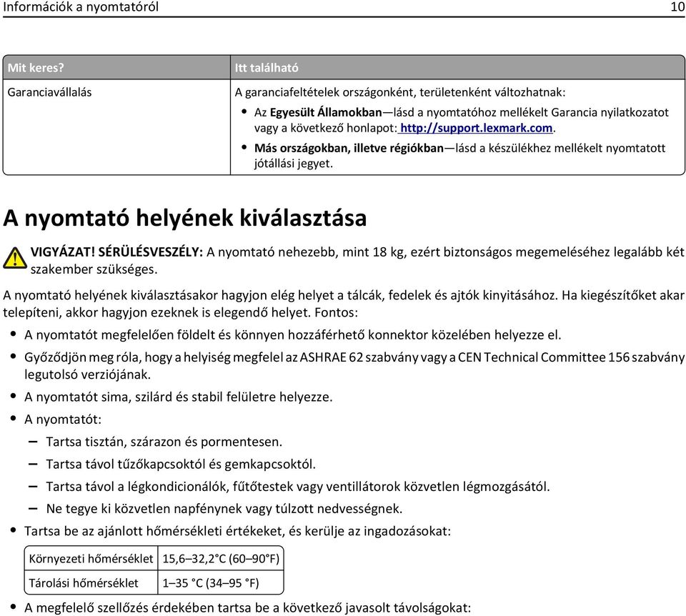The image size is (686, 616).
Task: Click line 'A megfelelő szellőzés érdekében'
Action: (x=248, y=607)
